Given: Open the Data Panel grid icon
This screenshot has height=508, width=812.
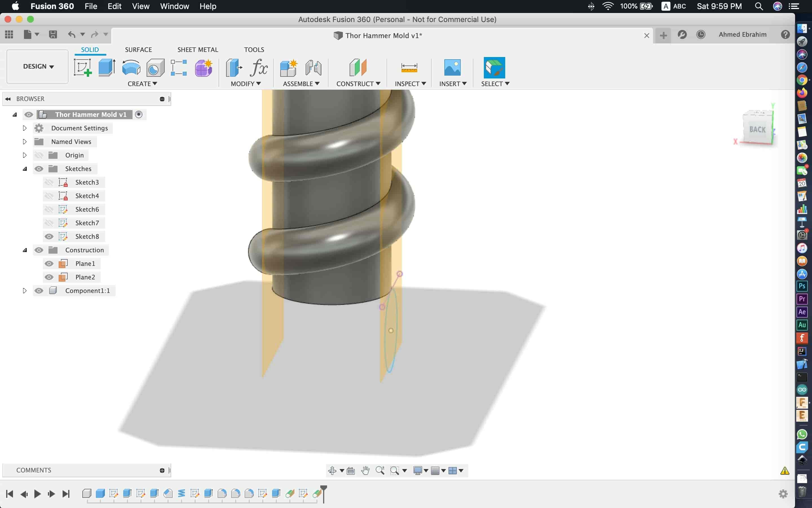Looking at the screenshot, I should 9,34.
